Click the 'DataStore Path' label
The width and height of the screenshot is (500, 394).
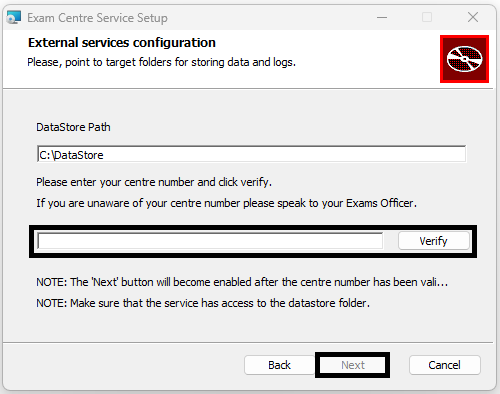(x=73, y=127)
